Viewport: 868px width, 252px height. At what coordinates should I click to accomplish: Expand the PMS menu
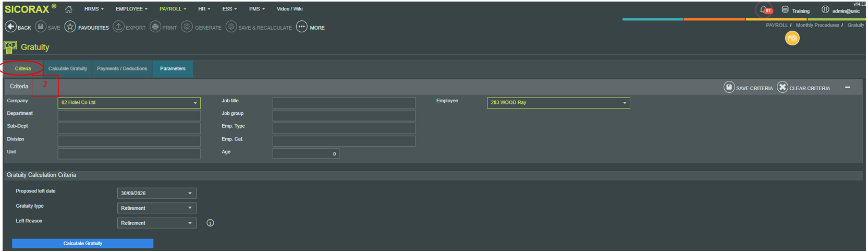[256, 9]
